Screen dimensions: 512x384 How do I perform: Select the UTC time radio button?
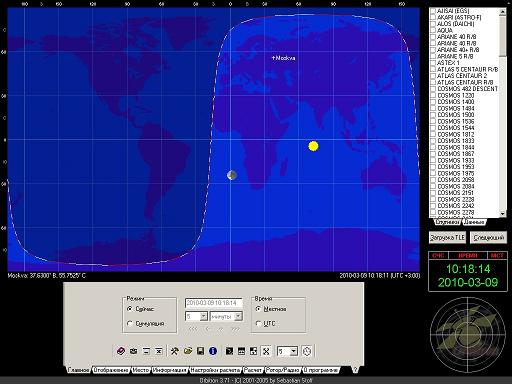click(x=258, y=323)
